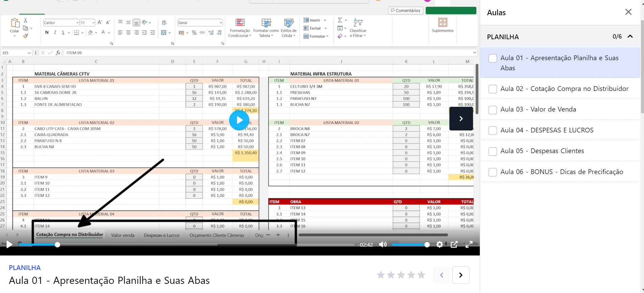
Task: Check the Aula 02 Cotação Compra checkbox
Action: [493, 89]
